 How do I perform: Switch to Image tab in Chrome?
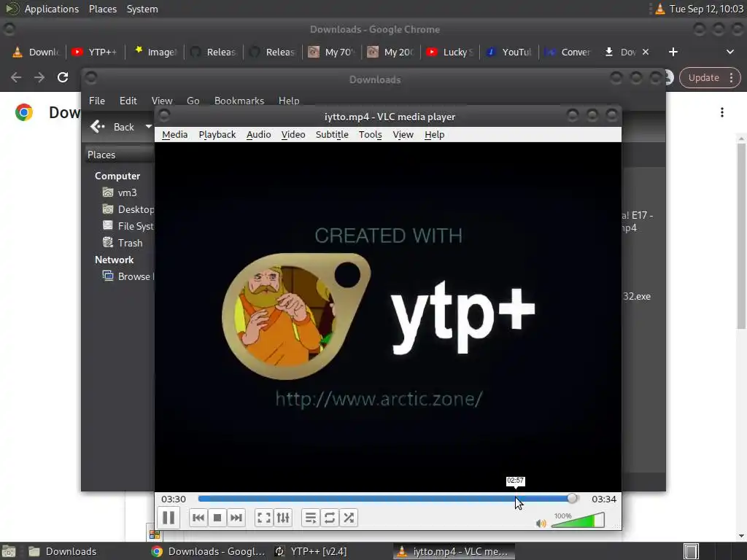pos(155,52)
